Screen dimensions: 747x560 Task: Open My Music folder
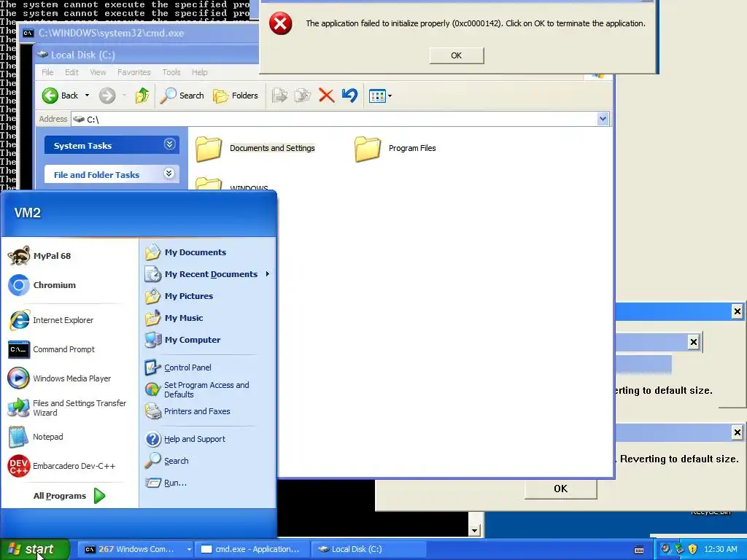click(174, 318)
